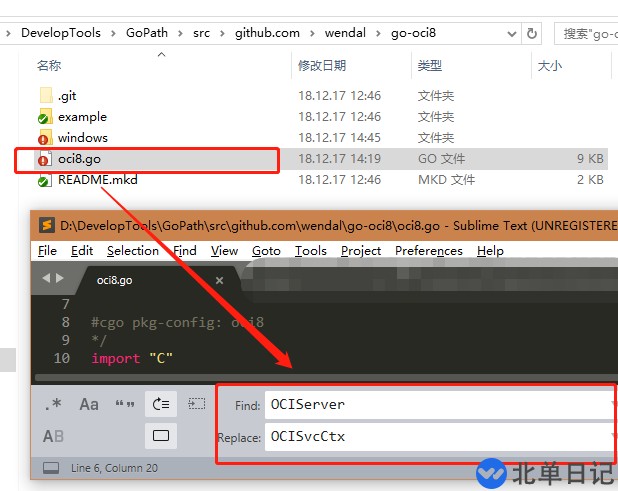Open the View menu
Viewport: 618px width, 491px height.
(x=224, y=251)
